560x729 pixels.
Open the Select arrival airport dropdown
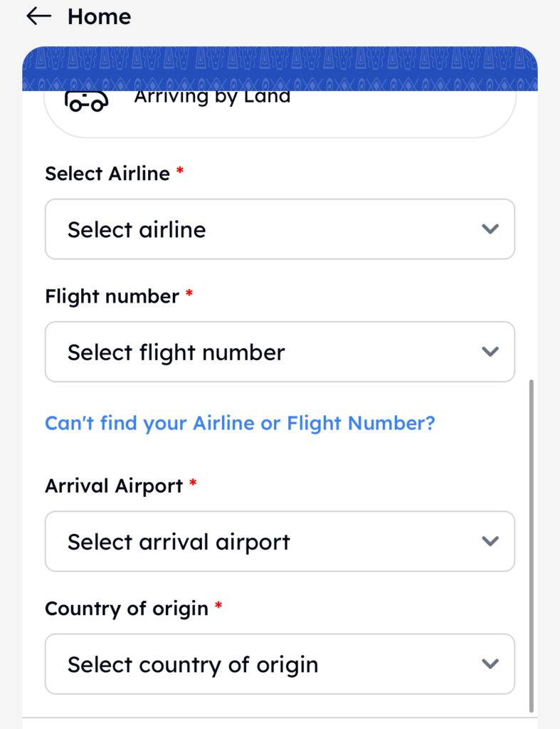click(279, 541)
